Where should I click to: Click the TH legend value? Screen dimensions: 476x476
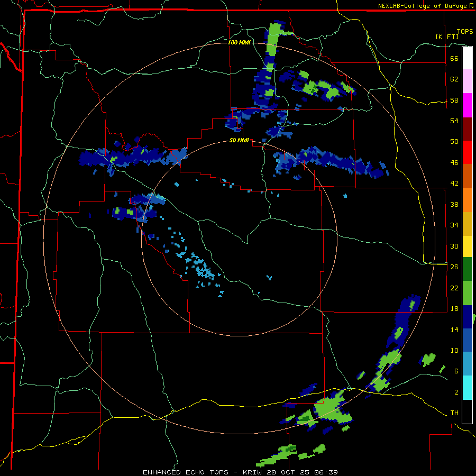tap(454, 413)
